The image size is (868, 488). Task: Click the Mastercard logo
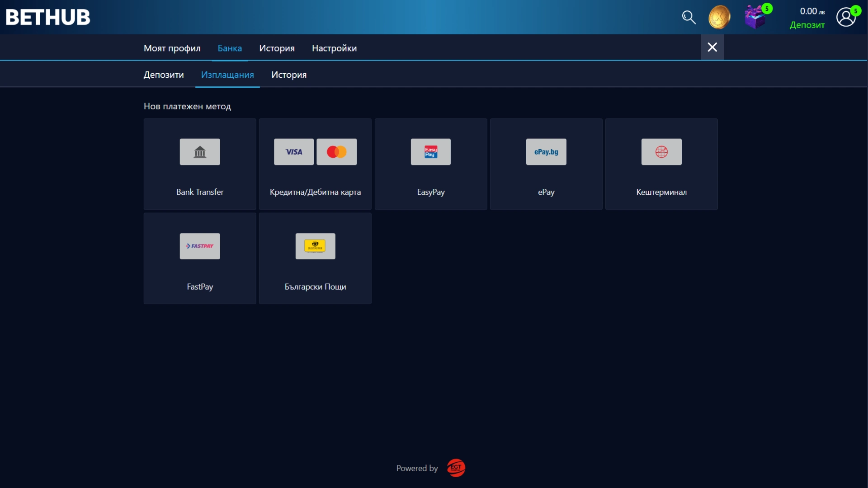coord(337,152)
